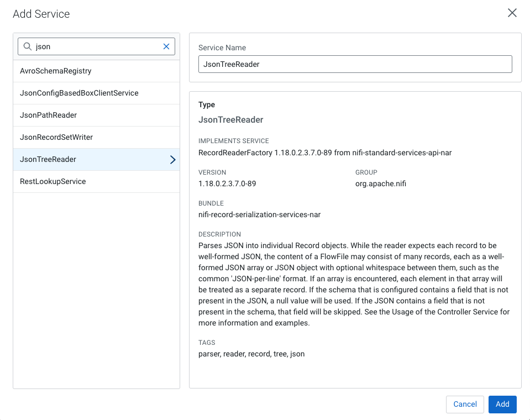
Task: Clear the json search text
Action: (166, 47)
